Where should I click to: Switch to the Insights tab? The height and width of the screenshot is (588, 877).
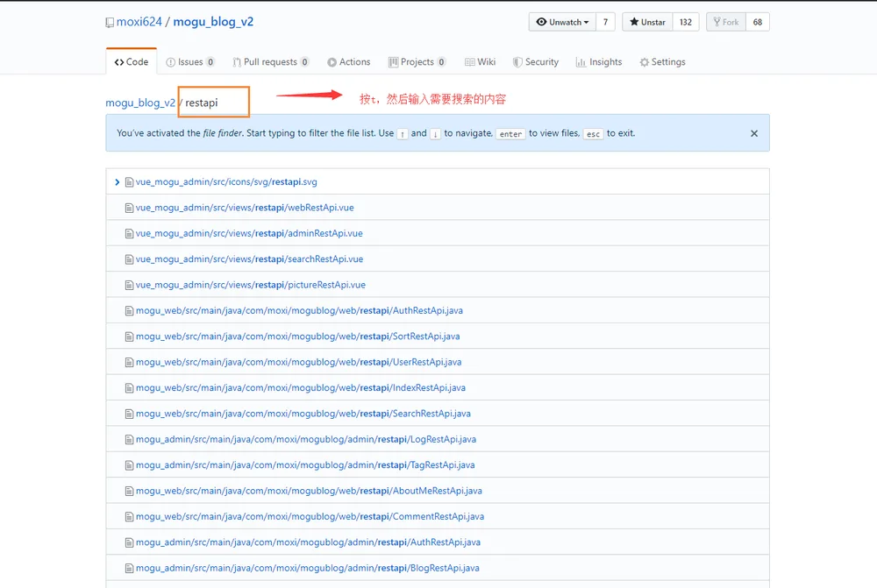[599, 62]
